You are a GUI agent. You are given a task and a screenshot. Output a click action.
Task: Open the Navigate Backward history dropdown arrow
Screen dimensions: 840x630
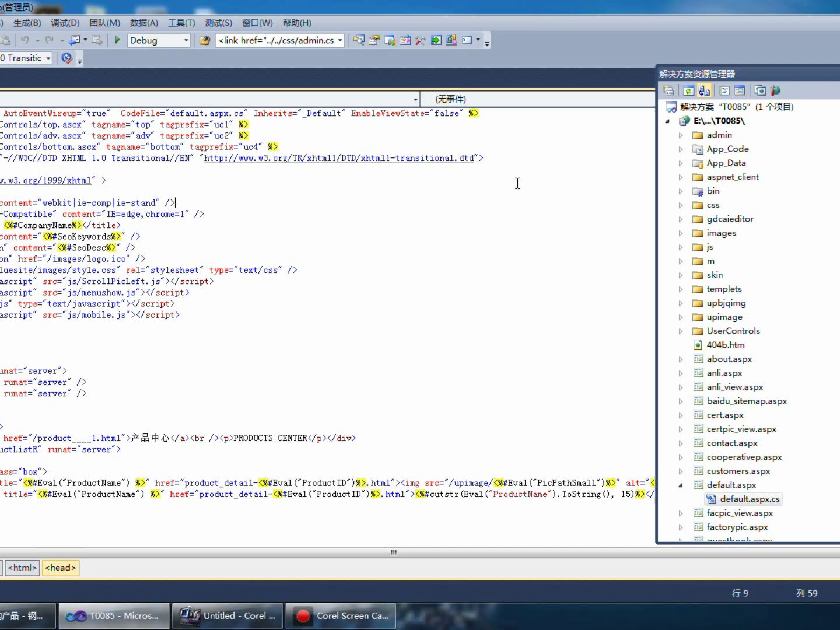click(x=85, y=40)
